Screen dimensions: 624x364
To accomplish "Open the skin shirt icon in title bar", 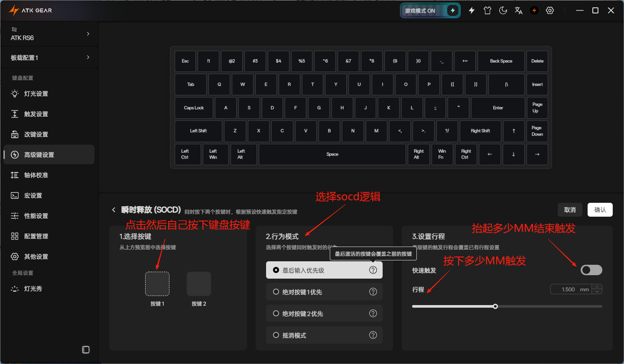I will [x=487, y=10].
